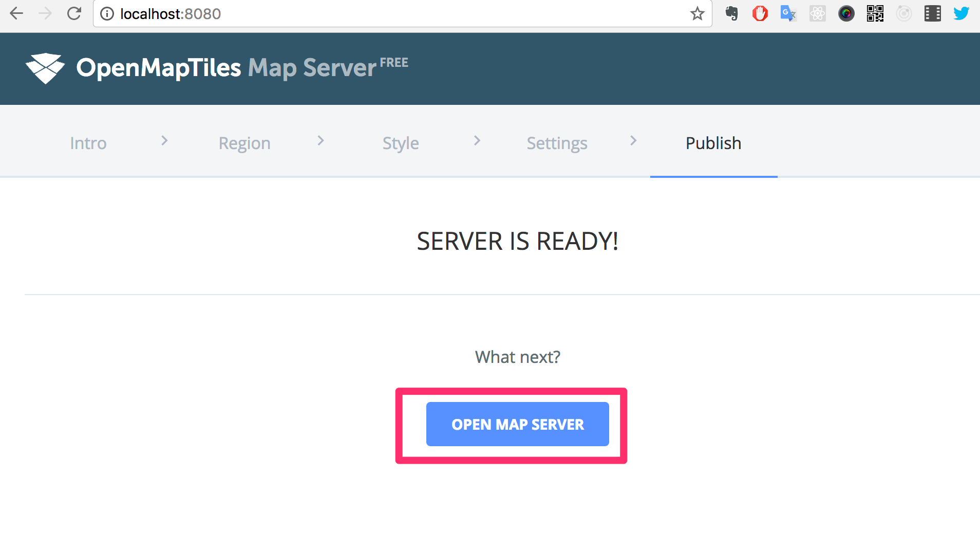Screen dimensions: 980x549
Task: Click the OPEN MAP SERVER button
Action: click(x=517, y=424)
